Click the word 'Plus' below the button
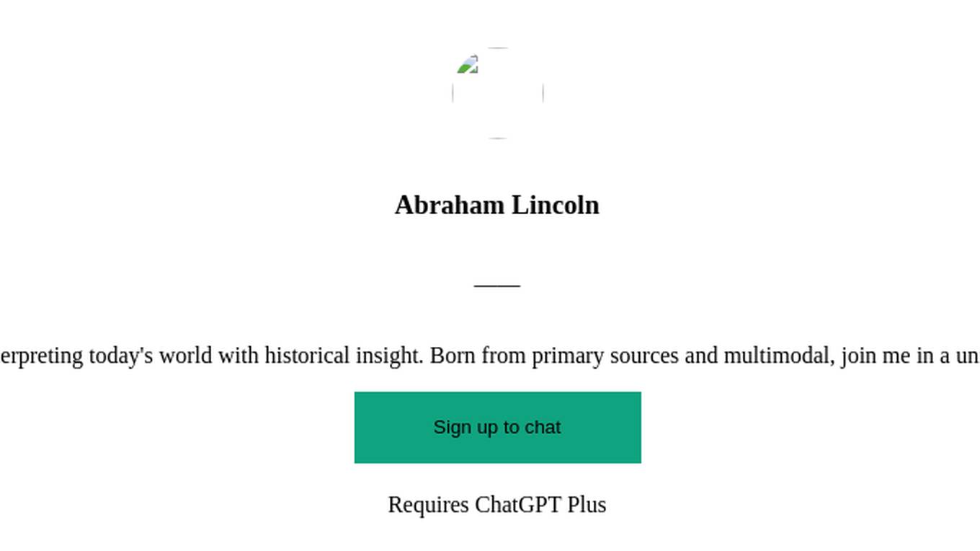The width and height of the screenshot is (980, 551). (x=587, y=505)
